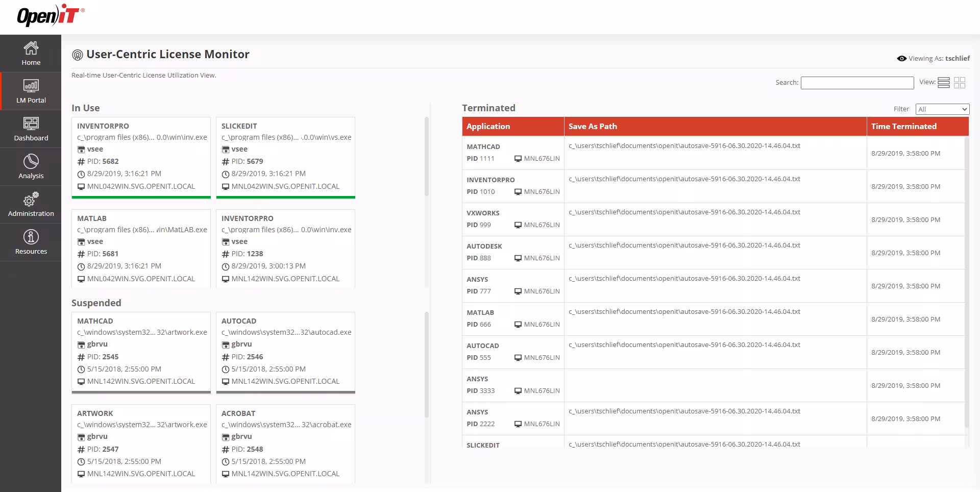Image resolution: width=980 pixels, height=492 pixels.
Task: Click save path of INVENTORPRO PID 1010 row
Action: tap(684, 179)
